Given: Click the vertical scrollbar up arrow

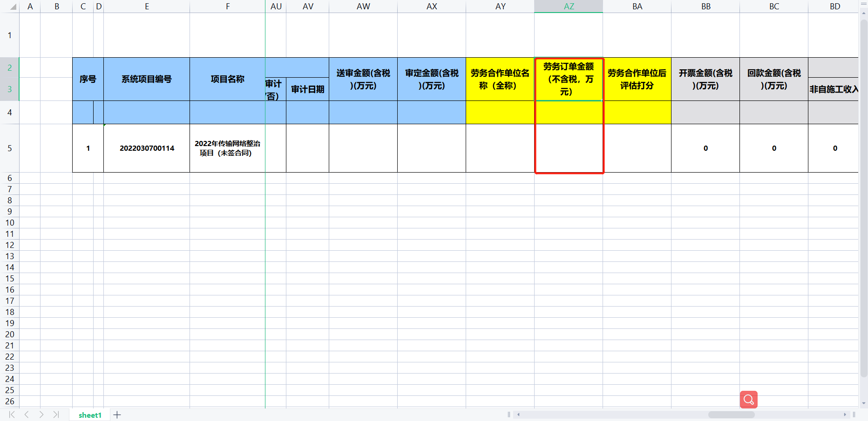Looking at the screenshot, I should (x=864, y=14).
